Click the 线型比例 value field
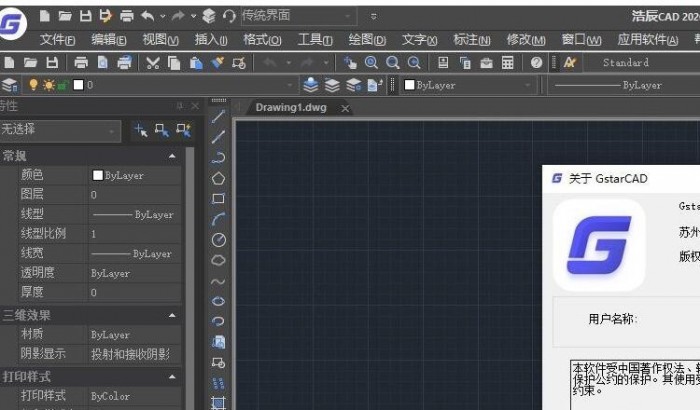 [135, 234]
